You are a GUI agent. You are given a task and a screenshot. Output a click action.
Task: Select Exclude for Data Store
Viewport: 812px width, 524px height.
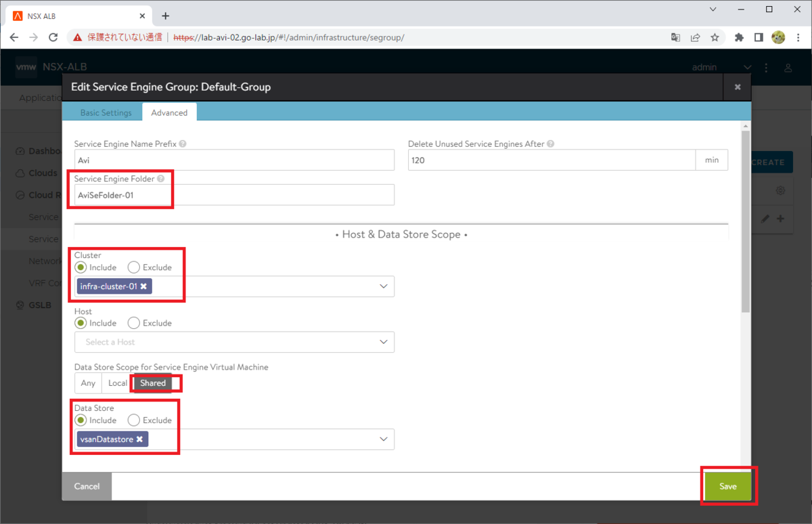click(x=134, y=420)
